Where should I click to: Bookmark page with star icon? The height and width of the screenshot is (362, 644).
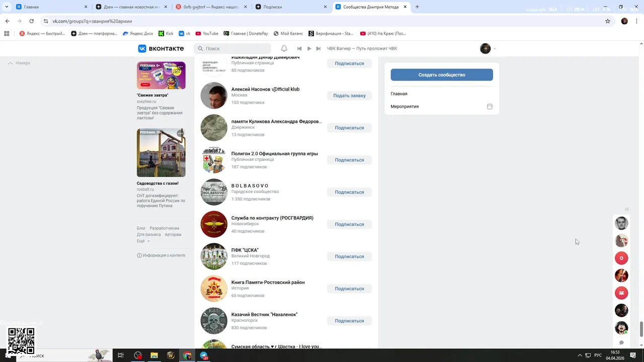(x=608, y=21)
